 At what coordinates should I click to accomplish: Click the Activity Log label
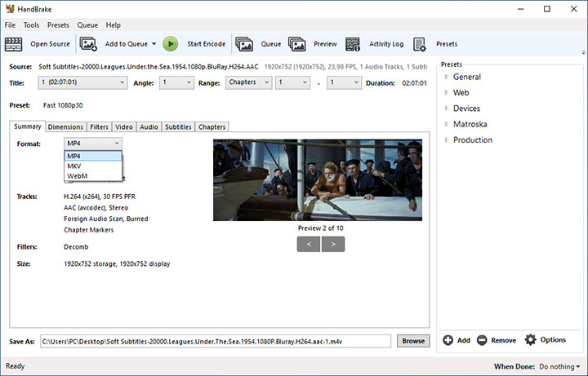click(386, 44)
